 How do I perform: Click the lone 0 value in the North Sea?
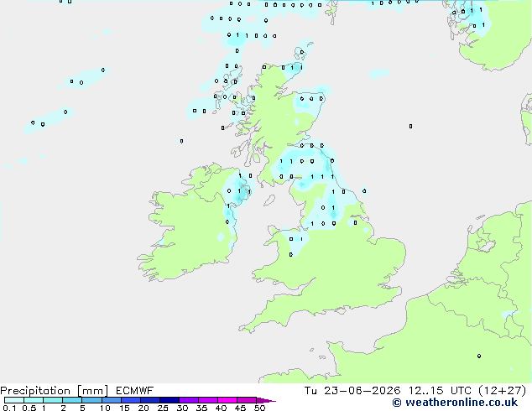pyautogui.click(x=410, y=126)
